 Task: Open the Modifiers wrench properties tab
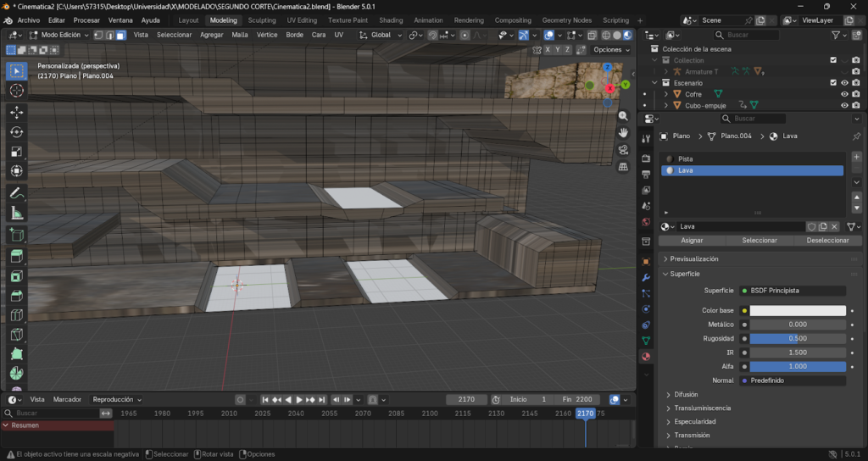click(x=646, y=277)
